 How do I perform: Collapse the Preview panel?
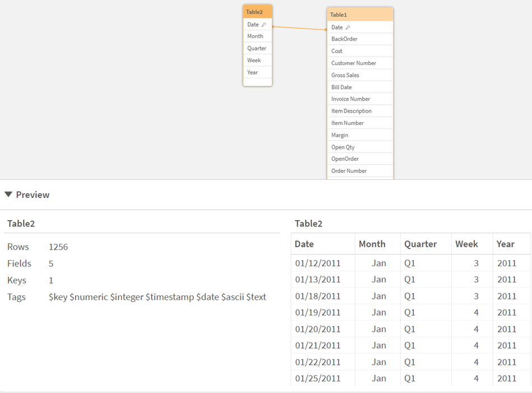pyautogui.click(x=8, y=195)
